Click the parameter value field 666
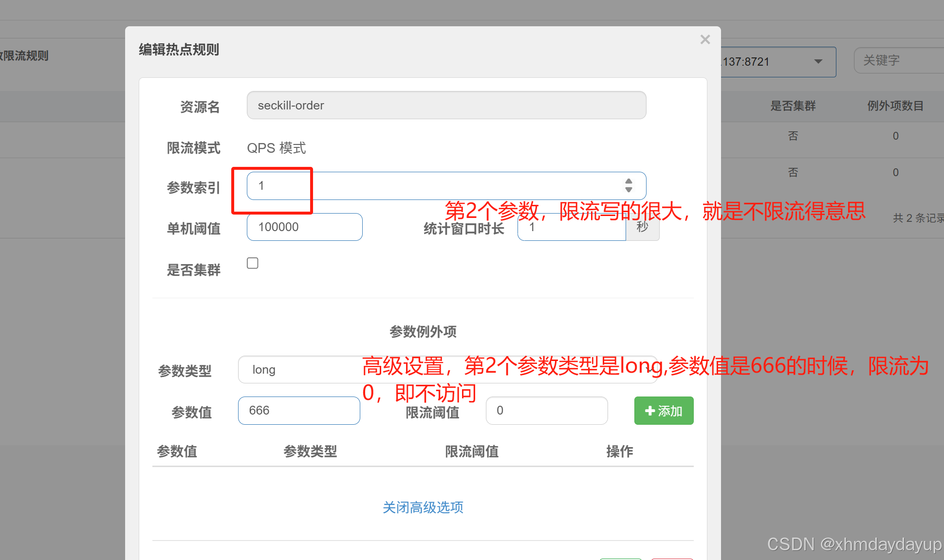944x560 pixels. point(299,411)
